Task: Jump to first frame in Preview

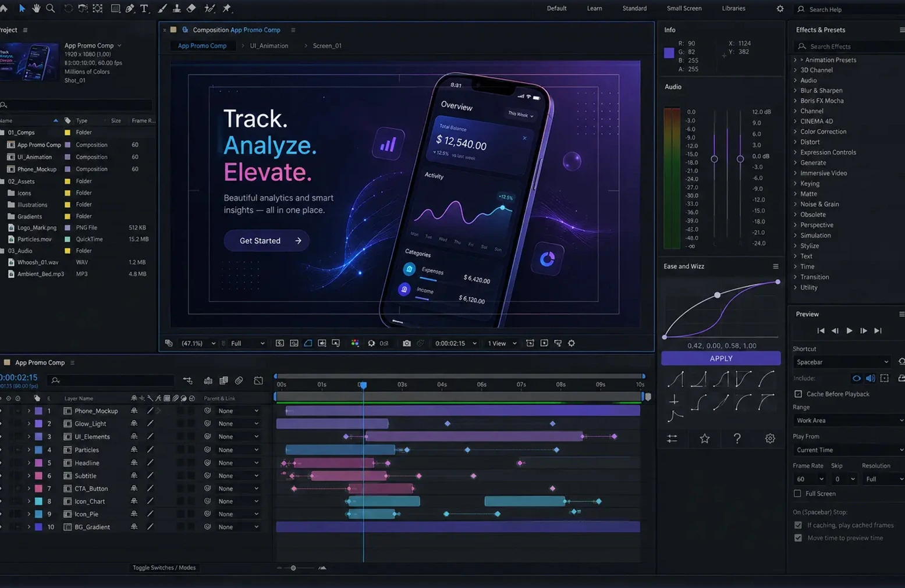Action: [x=821, y=330]
